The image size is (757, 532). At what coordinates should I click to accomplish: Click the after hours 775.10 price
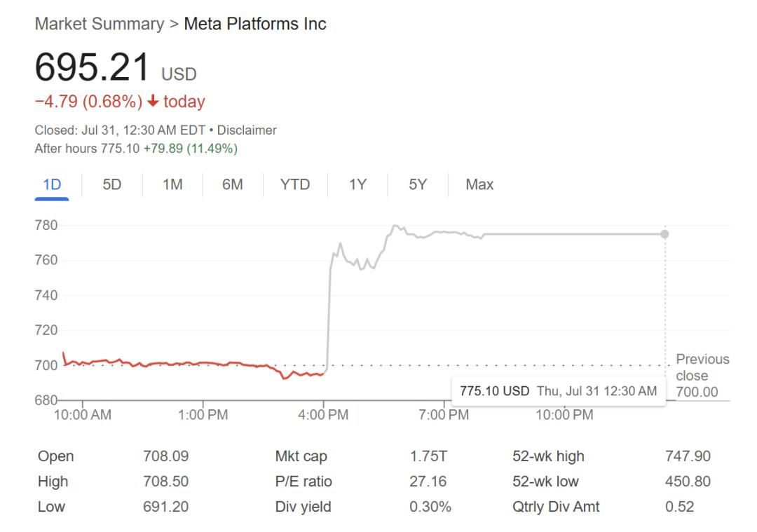point(120,149)
